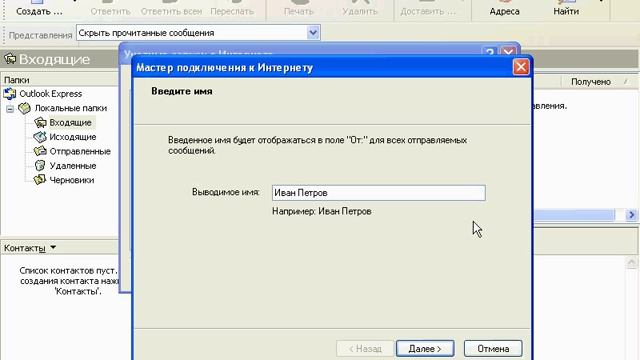This screenshot has width=640, height=360.
Task: Click the Ответить toolbar button
Action: click(x=111, y=8)
